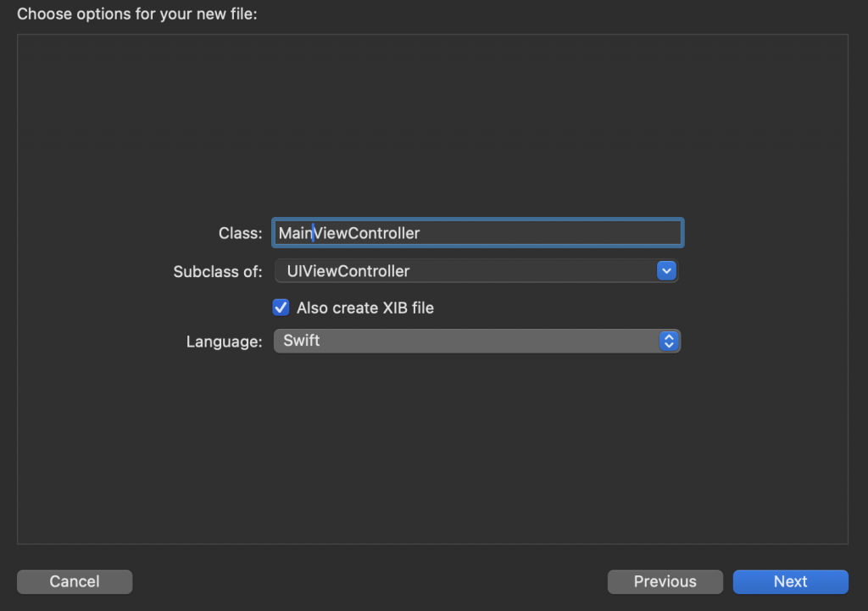Open the Language popup menu showing Swift

pyautogui.click(x=476, y=342)
